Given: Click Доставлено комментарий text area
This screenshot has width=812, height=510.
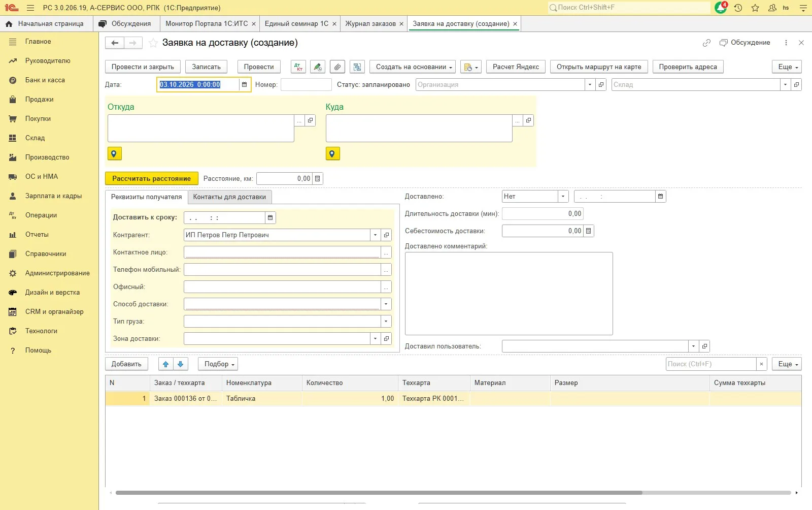Looking at the screenshot, I should [x=509, y=294].
